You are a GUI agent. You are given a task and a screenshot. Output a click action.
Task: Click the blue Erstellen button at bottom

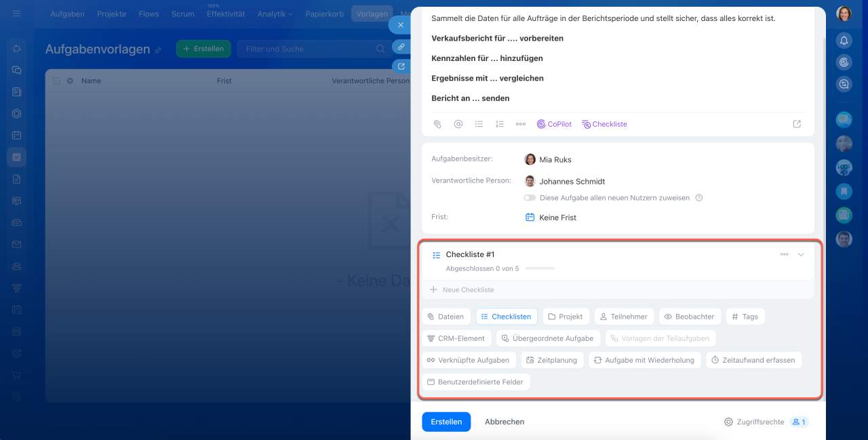pos(446,422)
